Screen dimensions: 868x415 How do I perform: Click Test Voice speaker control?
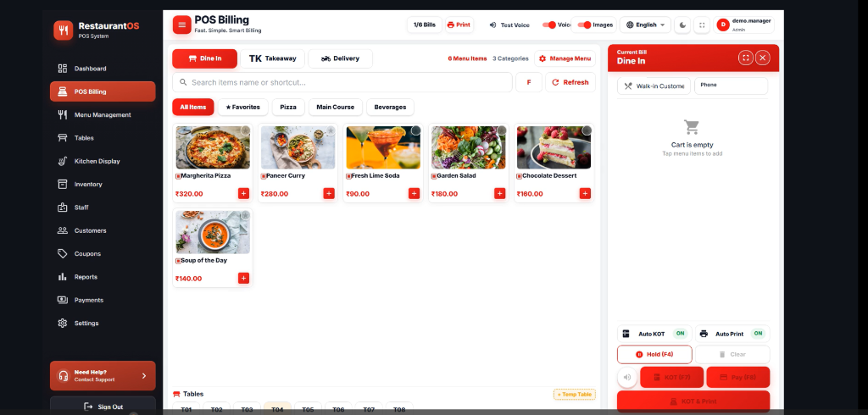509,25
